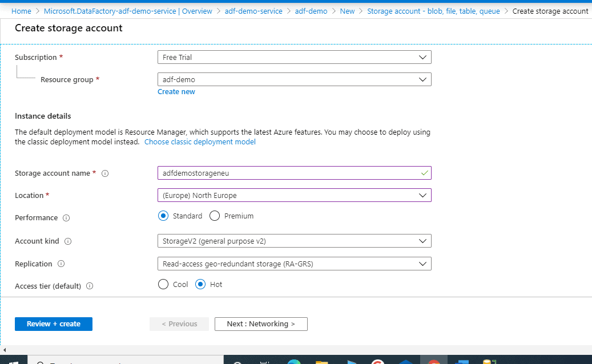Open the Subscription dropdown
Screen dimensions: 592x364
pyautogui.click(x=294, y=57)
